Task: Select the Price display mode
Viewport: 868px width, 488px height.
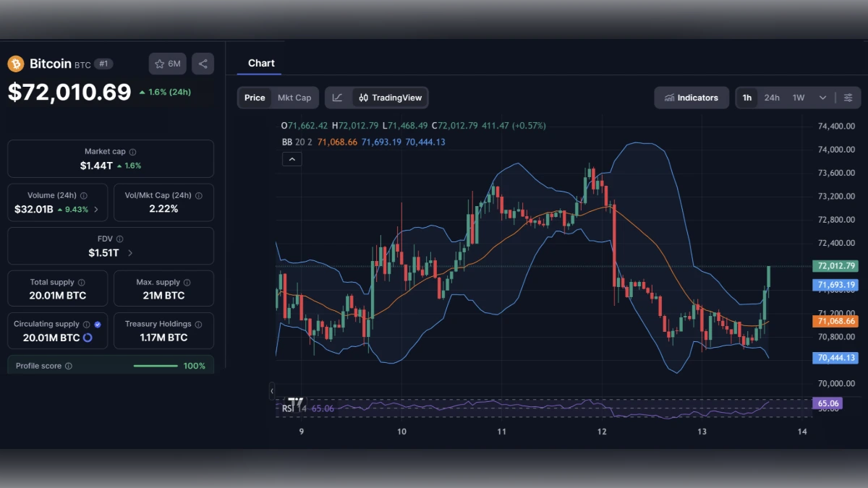Action: point(255,97)
